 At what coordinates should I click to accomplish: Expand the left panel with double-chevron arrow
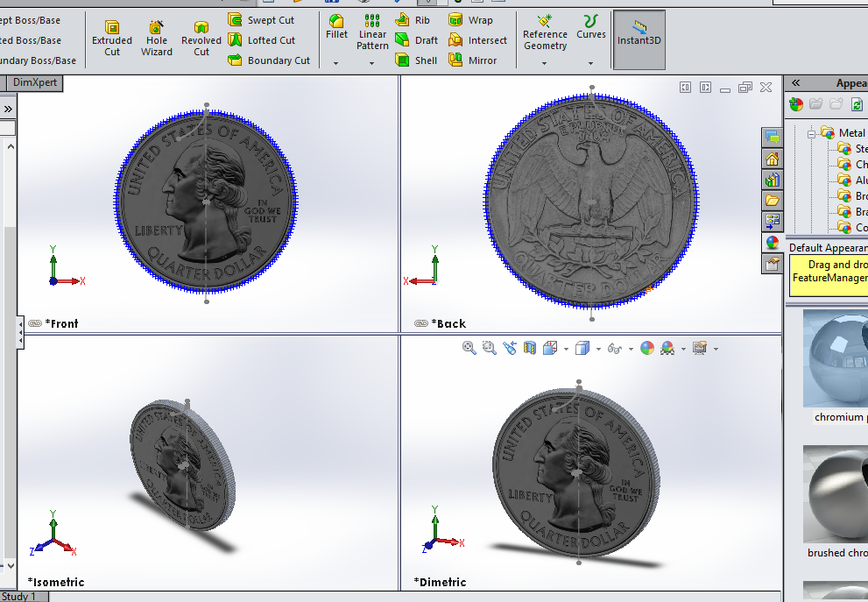8,110
